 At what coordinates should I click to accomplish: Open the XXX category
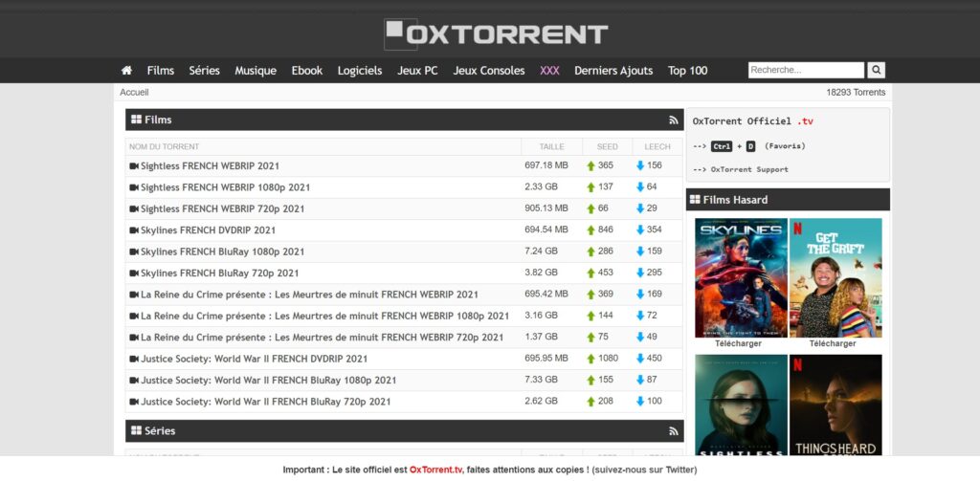(549, 71)
